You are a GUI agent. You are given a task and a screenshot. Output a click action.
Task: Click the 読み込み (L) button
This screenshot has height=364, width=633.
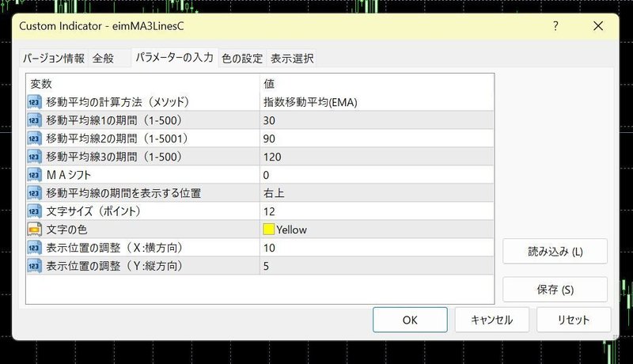click(x=555, y=252)
